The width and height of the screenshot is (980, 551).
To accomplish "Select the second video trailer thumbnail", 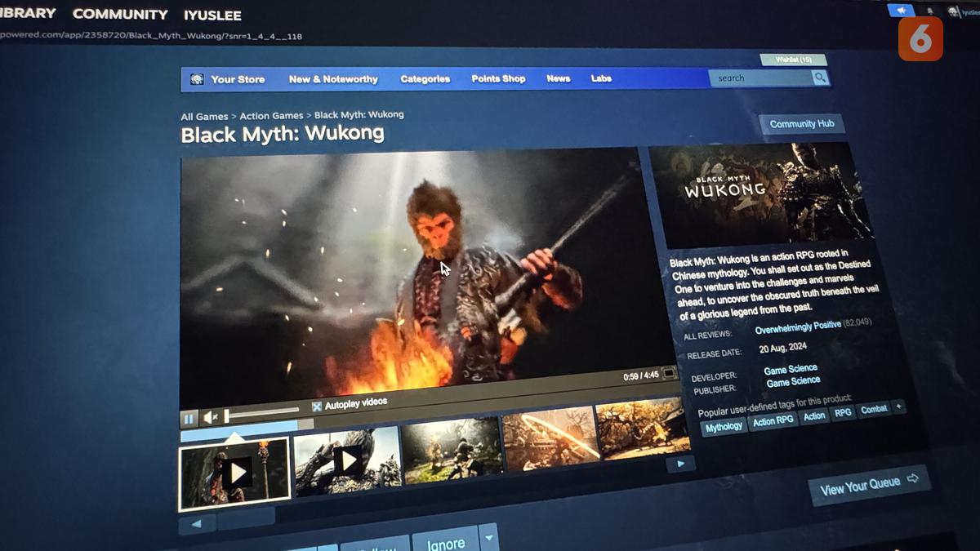I will click(x=347, y=460).
